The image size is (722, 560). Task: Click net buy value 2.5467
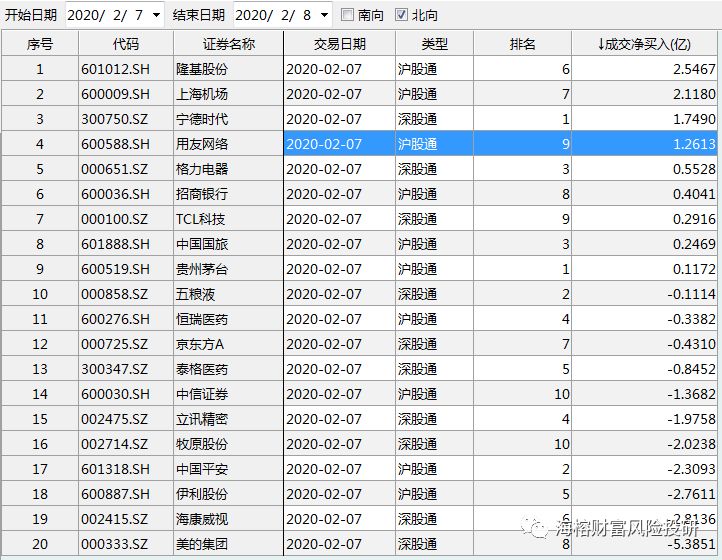point(644,69)
